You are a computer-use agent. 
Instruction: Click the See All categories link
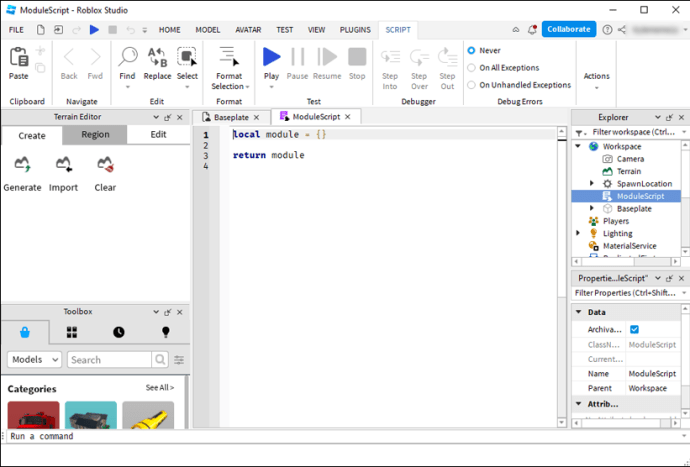pos(159,388)
